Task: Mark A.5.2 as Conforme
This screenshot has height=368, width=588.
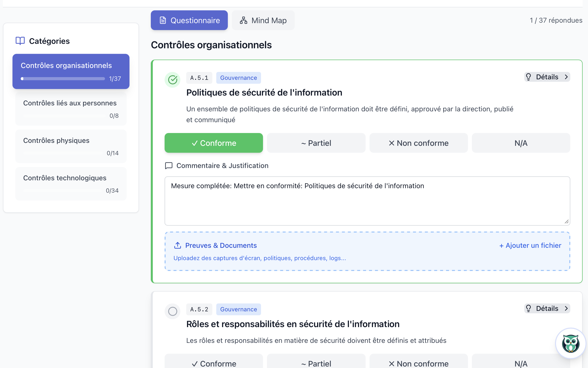Action: click(x=214, y=361)
